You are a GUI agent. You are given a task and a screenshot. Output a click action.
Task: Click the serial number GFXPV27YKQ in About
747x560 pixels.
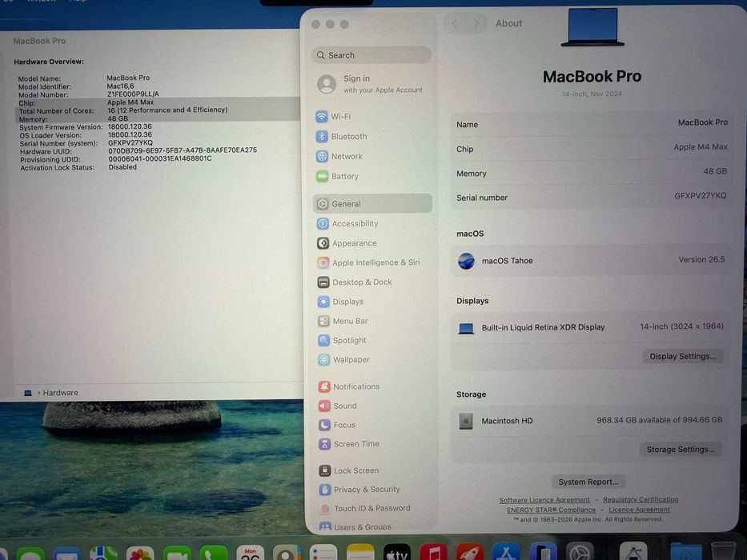click(700, 196)
